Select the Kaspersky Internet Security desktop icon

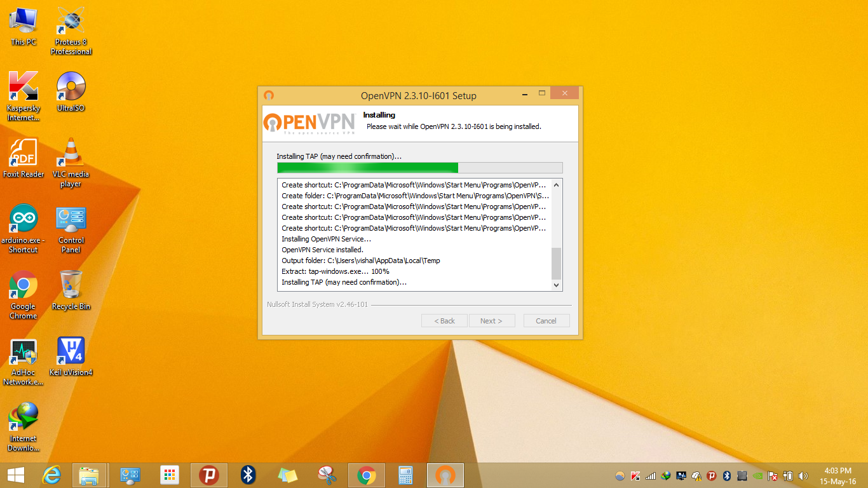point(24,96)
